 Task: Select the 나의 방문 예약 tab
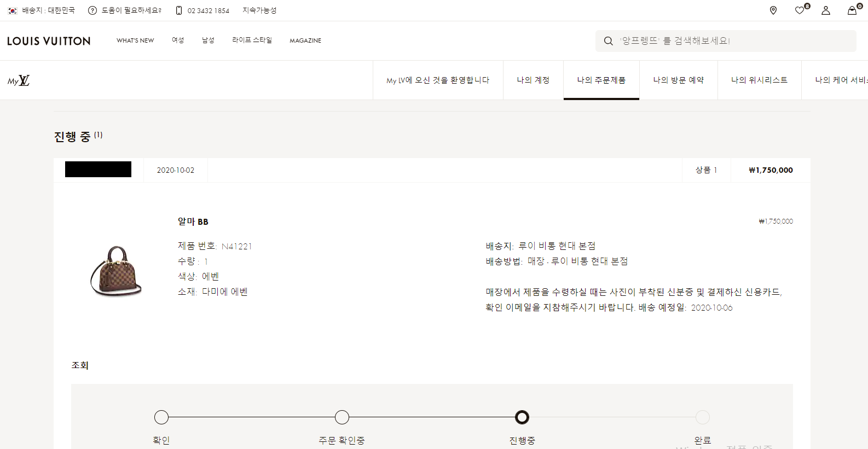(679, 80)
